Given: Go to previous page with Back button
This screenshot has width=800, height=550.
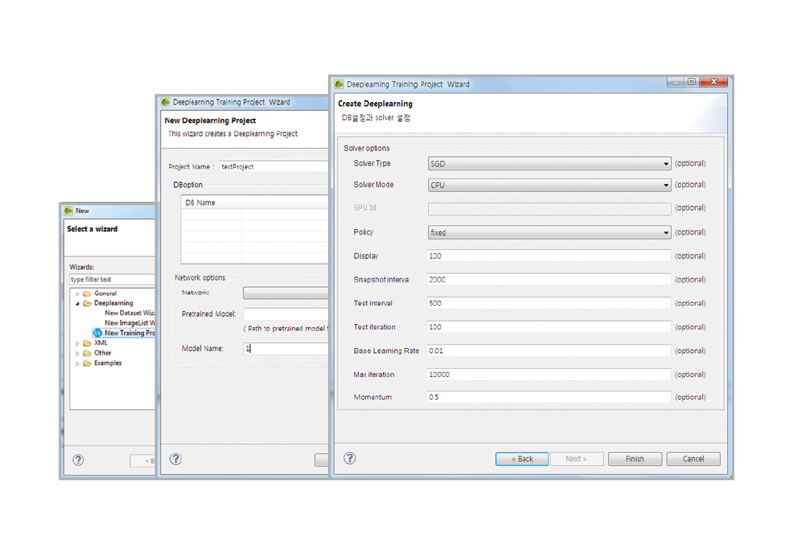Looking at the screenshot, I should [521, 459].
